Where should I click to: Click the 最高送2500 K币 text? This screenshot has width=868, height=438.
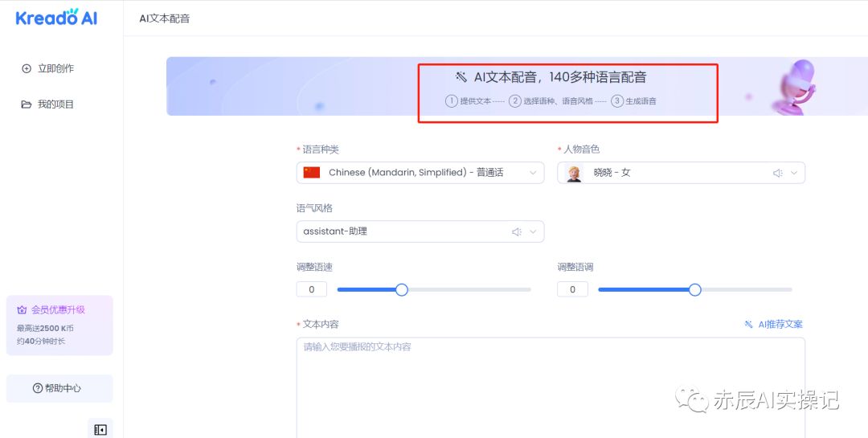click(45, 329)
